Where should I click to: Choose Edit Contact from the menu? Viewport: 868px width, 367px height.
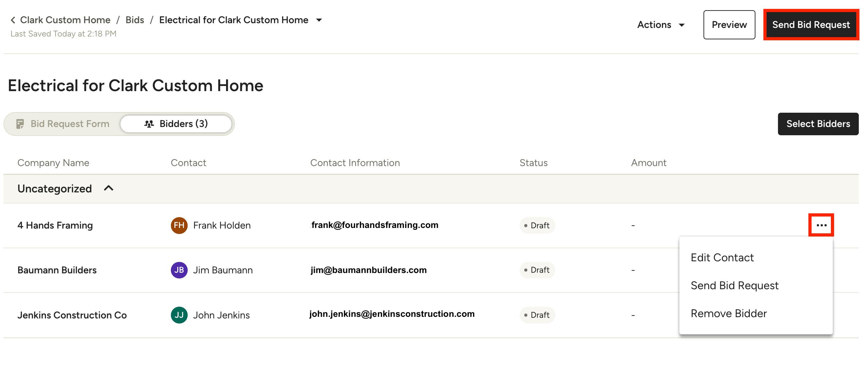722,257
